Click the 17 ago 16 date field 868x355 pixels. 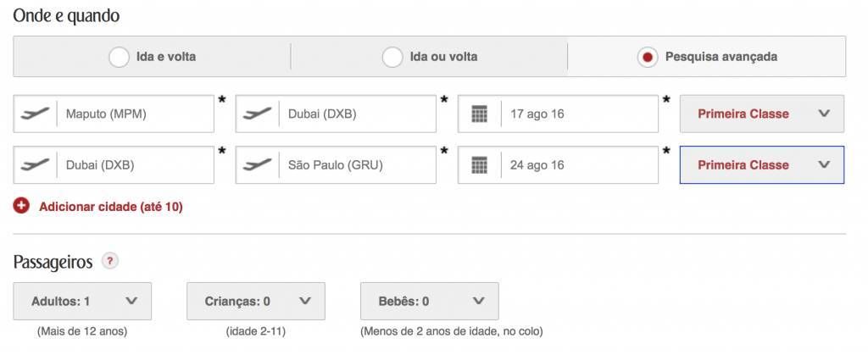pos(578,114)
